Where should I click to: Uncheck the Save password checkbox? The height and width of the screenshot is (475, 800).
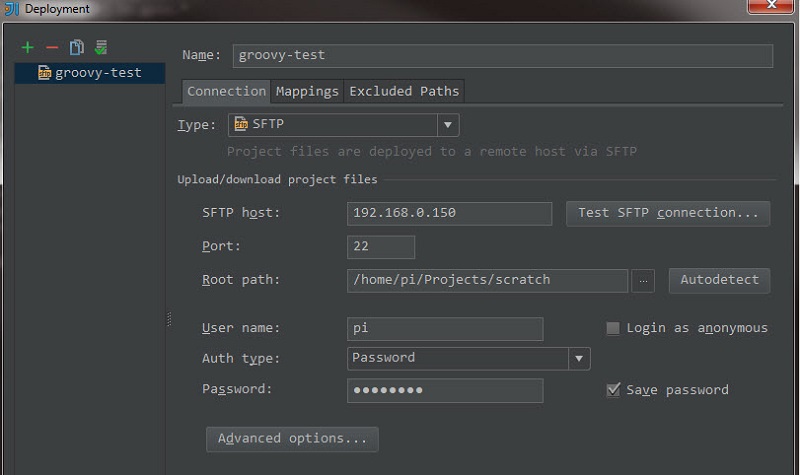coord(613,390)
